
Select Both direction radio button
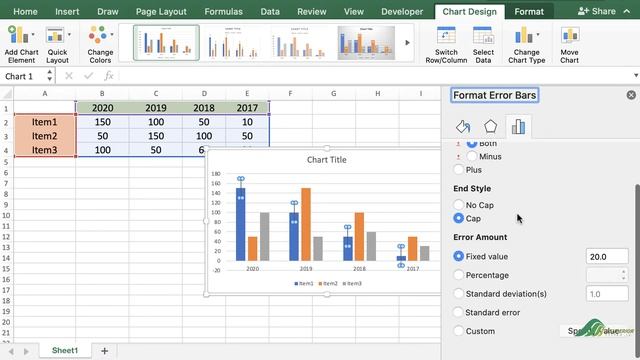coord(472,143)
